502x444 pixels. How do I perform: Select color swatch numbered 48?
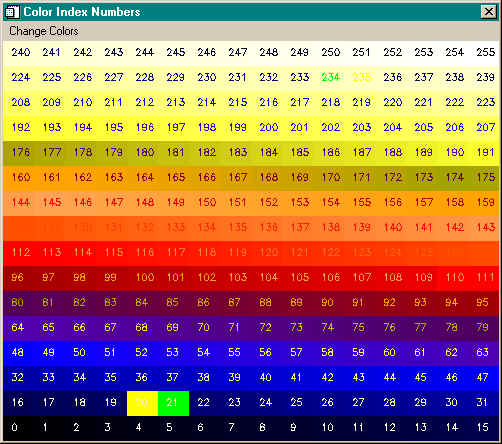(19, 353)
